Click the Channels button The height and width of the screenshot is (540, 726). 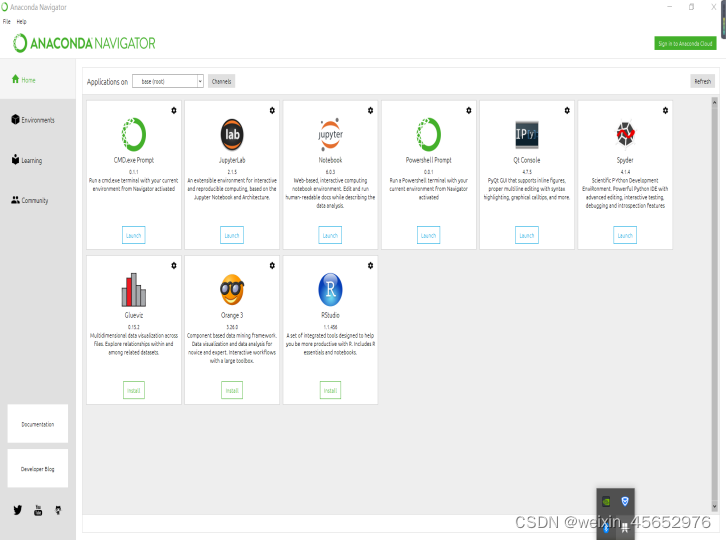click(221, 81)
